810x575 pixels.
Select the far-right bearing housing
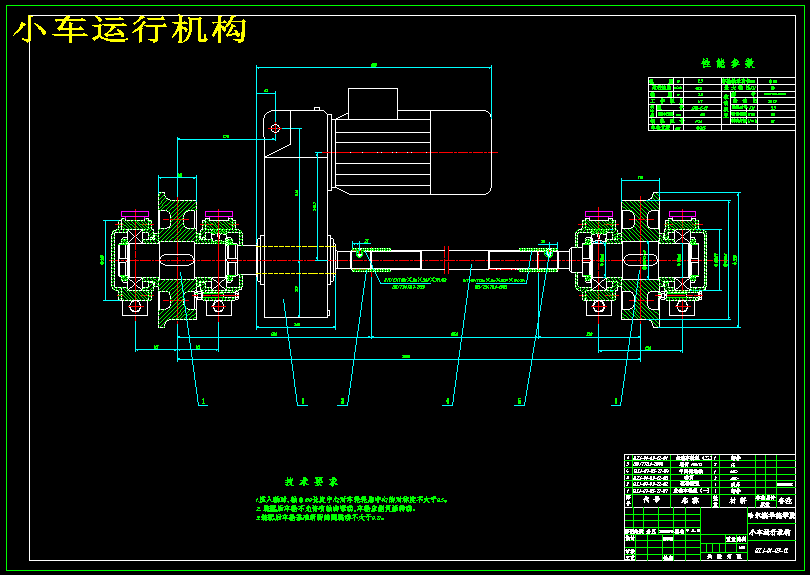(684, 259)
